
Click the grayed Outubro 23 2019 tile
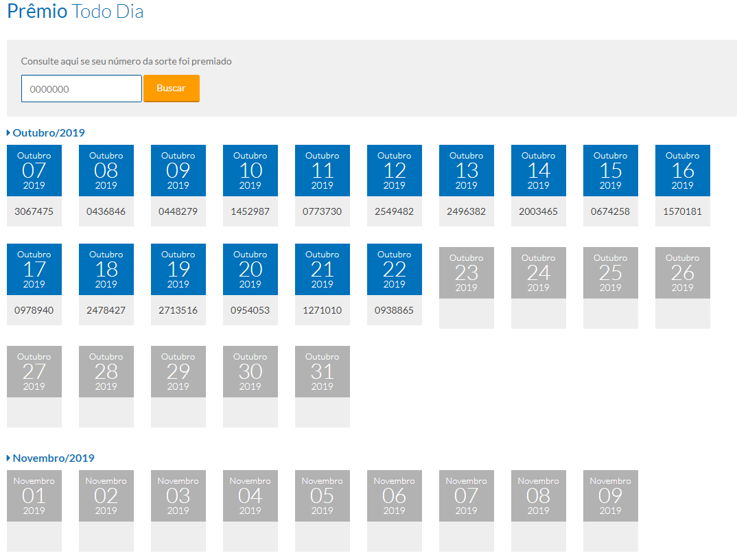coord(467,273)
